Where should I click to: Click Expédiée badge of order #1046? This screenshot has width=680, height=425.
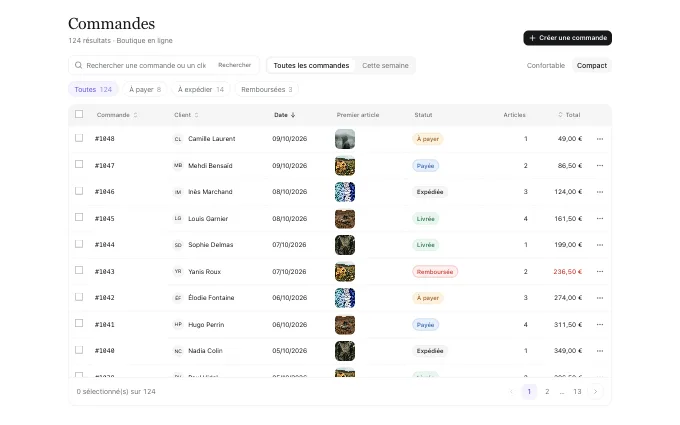tap(430, 192)
